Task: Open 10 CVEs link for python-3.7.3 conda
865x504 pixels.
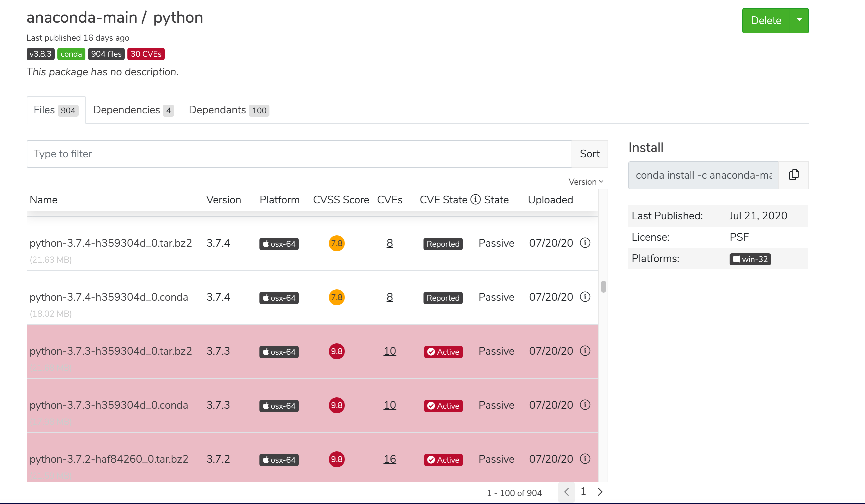Action: [x=389, y=405]
